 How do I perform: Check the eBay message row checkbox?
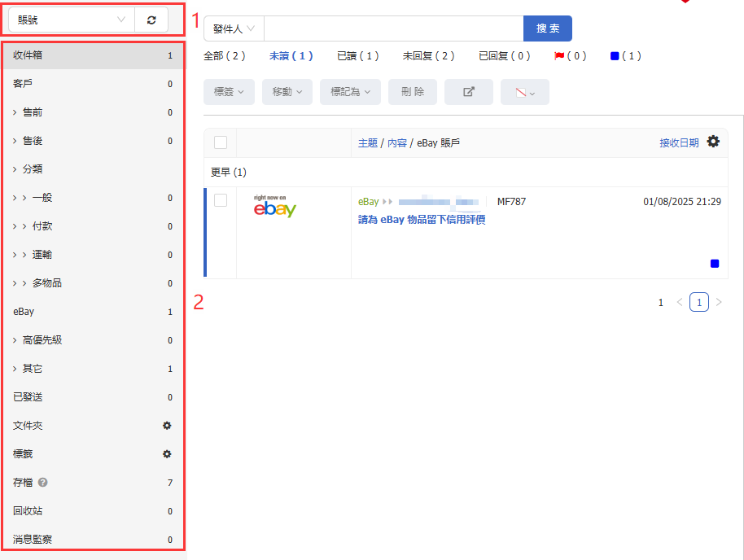click(x=221, y=200)
